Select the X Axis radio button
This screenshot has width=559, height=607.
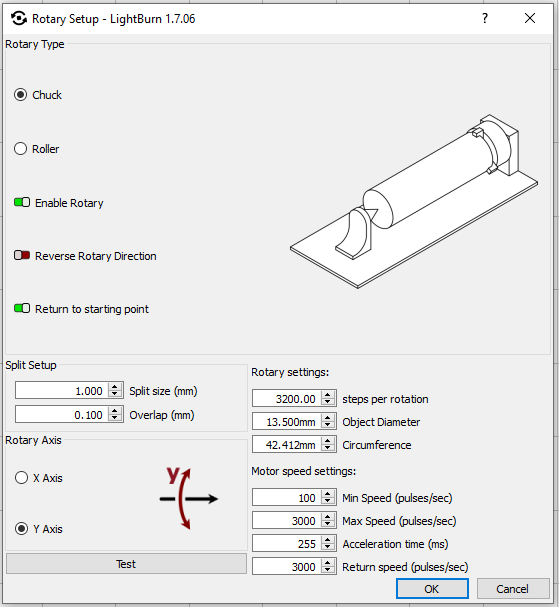[x=21, y=478]
